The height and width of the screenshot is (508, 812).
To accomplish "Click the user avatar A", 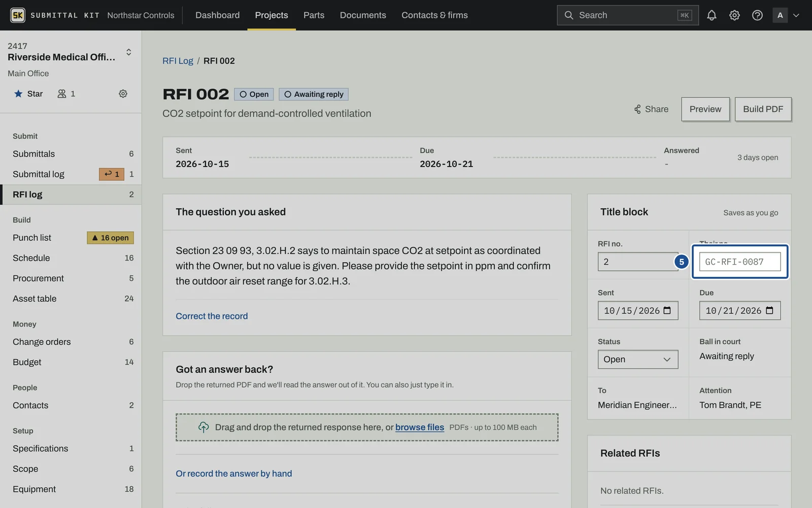I will [x=780, y=15].
